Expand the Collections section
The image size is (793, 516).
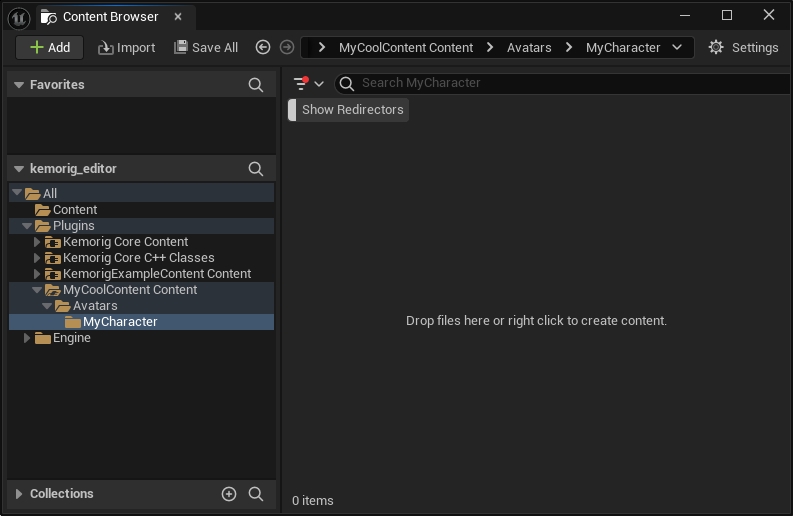tap(19, 494)
